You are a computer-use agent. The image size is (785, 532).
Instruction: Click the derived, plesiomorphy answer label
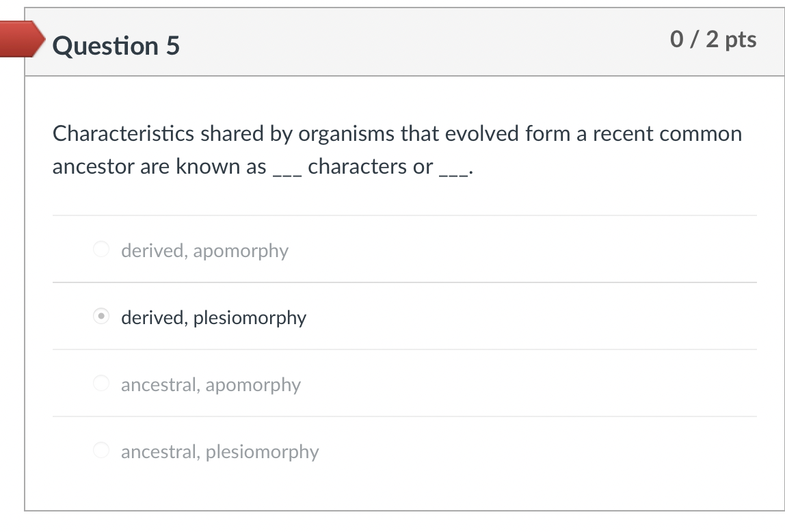(213, 317)
